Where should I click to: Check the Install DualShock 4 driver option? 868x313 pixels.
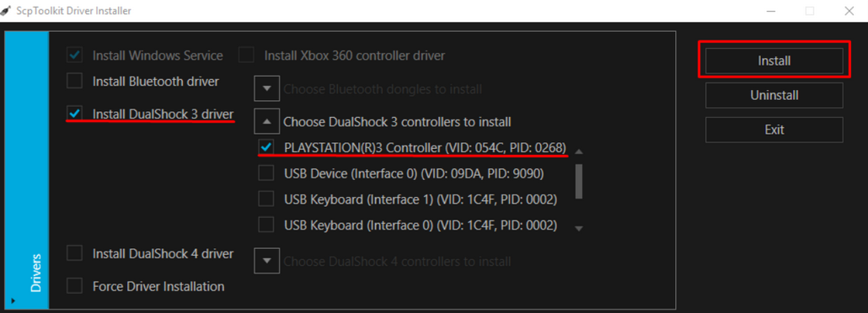74,253
